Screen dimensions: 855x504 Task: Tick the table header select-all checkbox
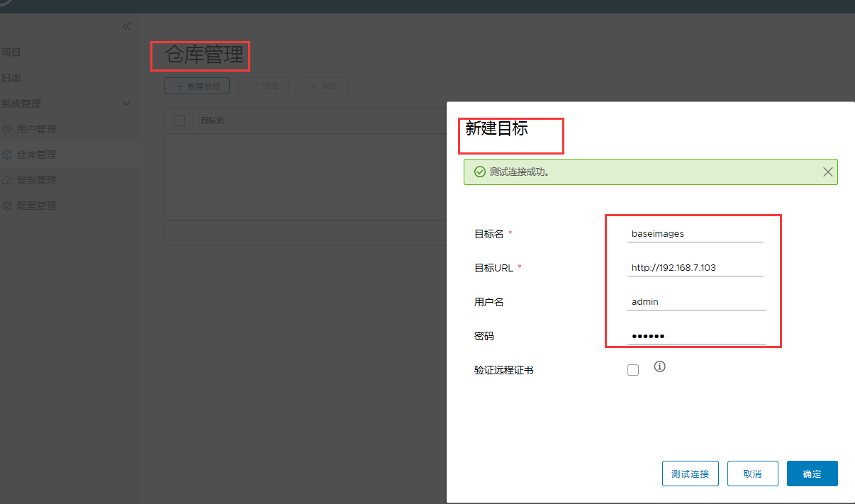tap(179, 121)
